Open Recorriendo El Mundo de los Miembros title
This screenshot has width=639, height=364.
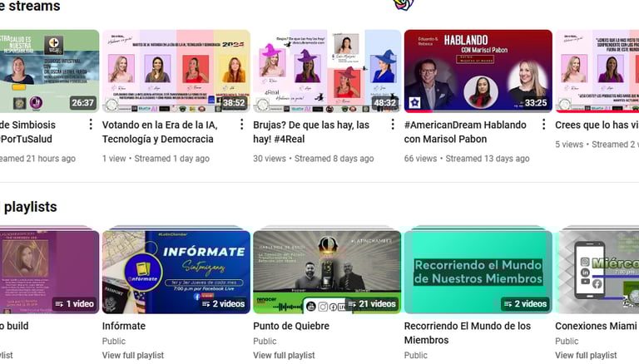click(468, 333)
